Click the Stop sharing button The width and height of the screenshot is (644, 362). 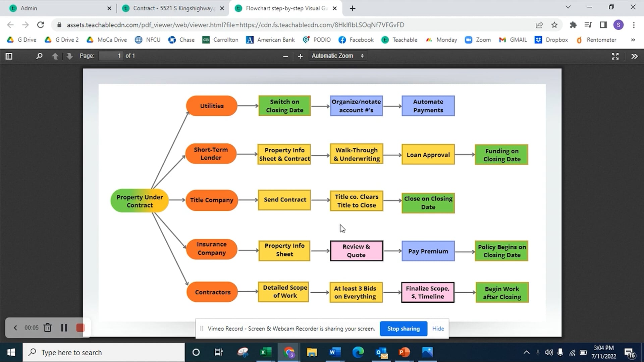pyautogui.click(x=404, y=328)
